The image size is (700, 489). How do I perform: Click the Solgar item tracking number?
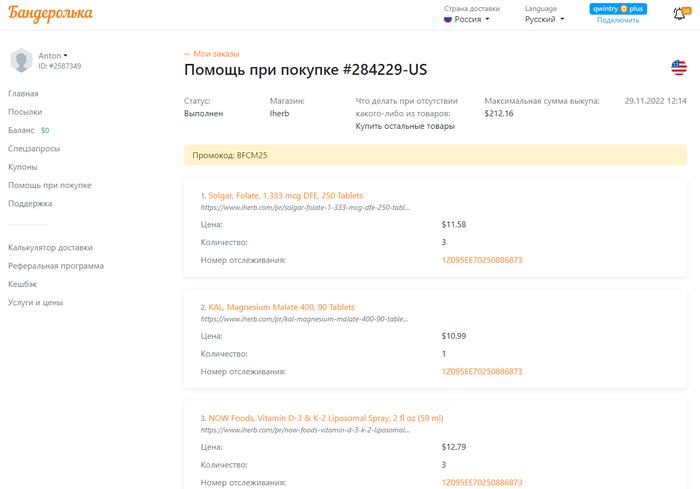482,260
